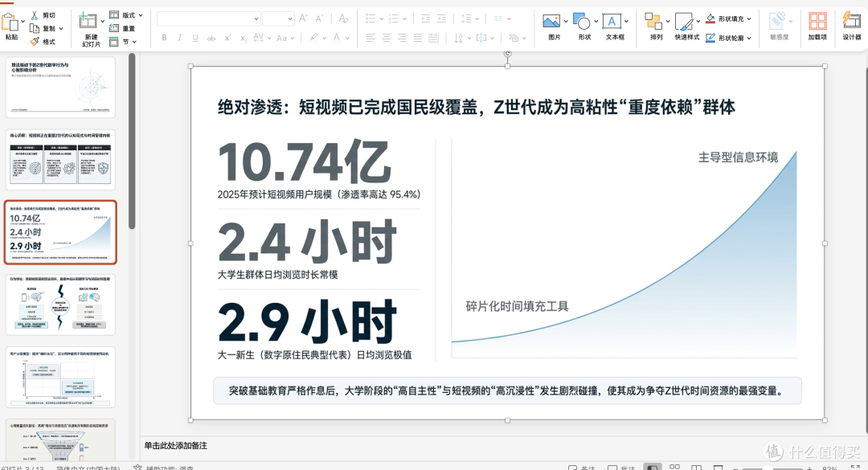Expand the Text Box dropdown arrow
This screenshot has height=470, width=868.
626,22
